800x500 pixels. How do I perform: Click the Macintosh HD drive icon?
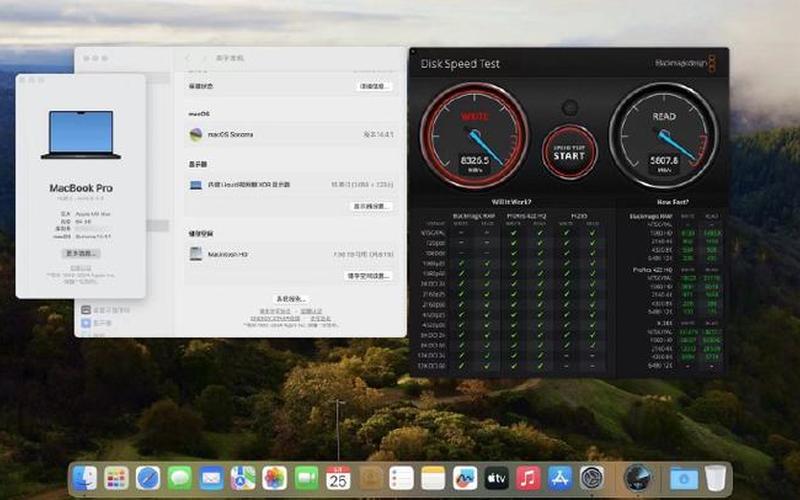pos(196,254)
